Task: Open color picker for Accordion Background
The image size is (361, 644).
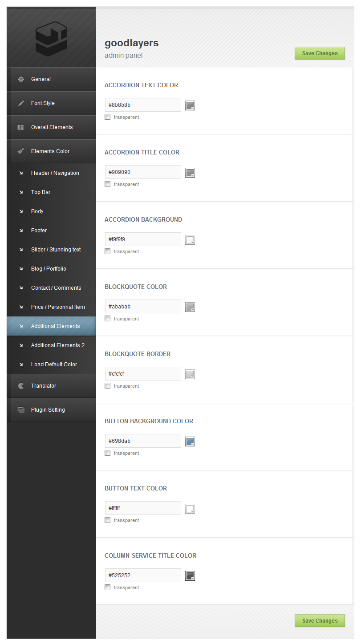Action: point(190,240)
